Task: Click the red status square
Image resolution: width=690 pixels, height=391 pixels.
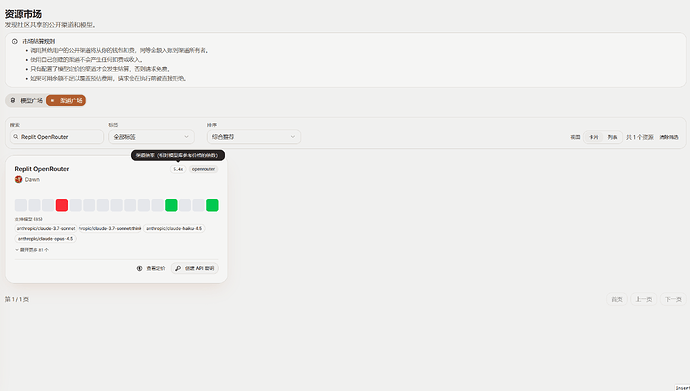Action: [62, 205]
